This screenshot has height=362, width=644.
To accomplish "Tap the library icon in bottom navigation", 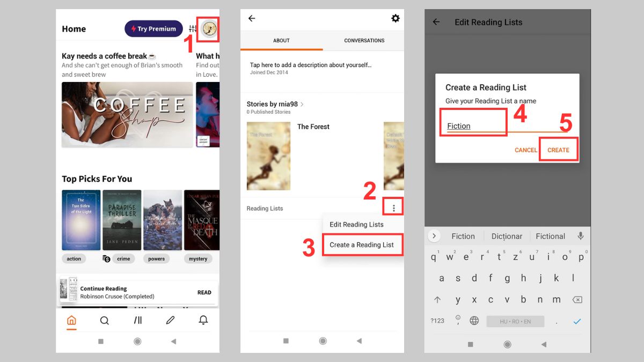I will [x=137, y=320].
